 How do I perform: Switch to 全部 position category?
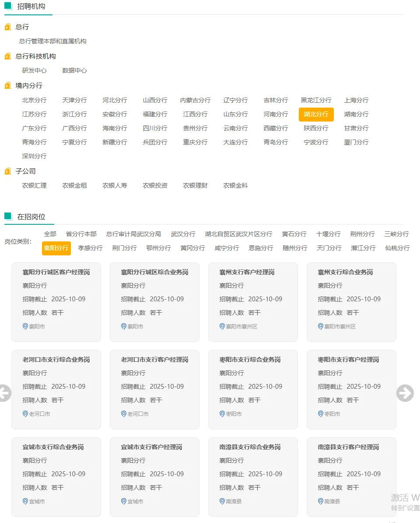(x=50, y=234)
